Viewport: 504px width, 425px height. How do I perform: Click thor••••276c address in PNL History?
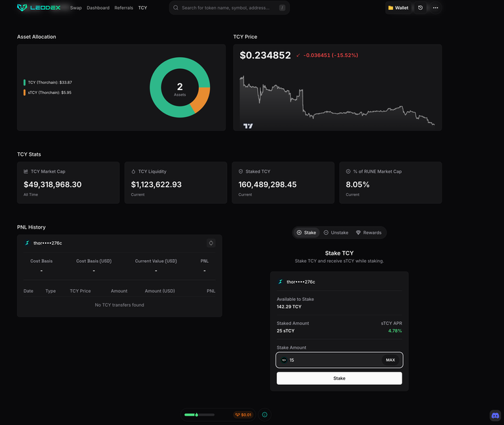(47, 243)
